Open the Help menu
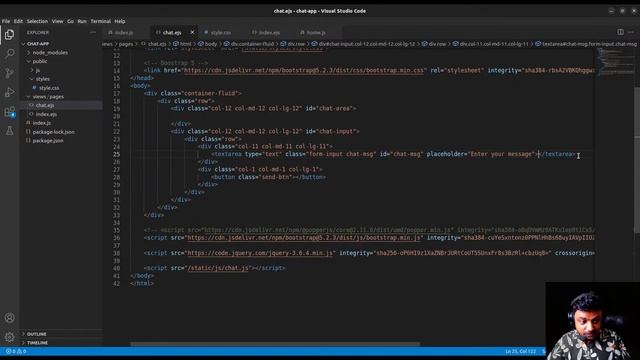640x360 pixels. (x=120, y=21)
